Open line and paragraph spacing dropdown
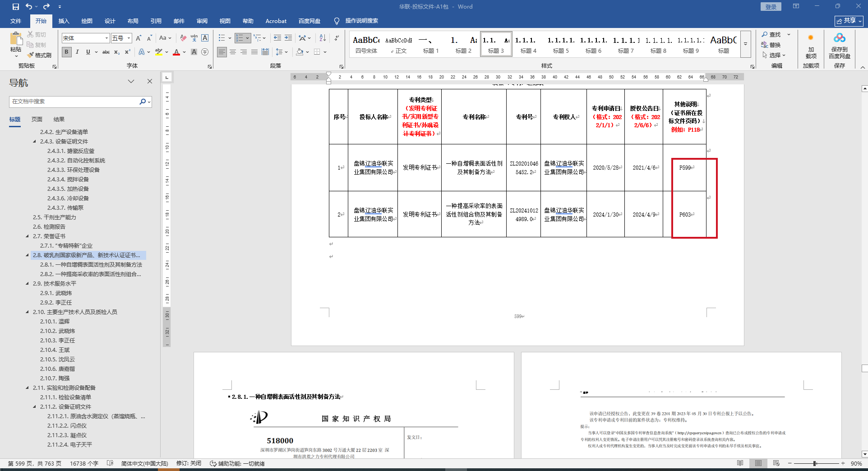868x471 pixels. (x=282, y=52)
